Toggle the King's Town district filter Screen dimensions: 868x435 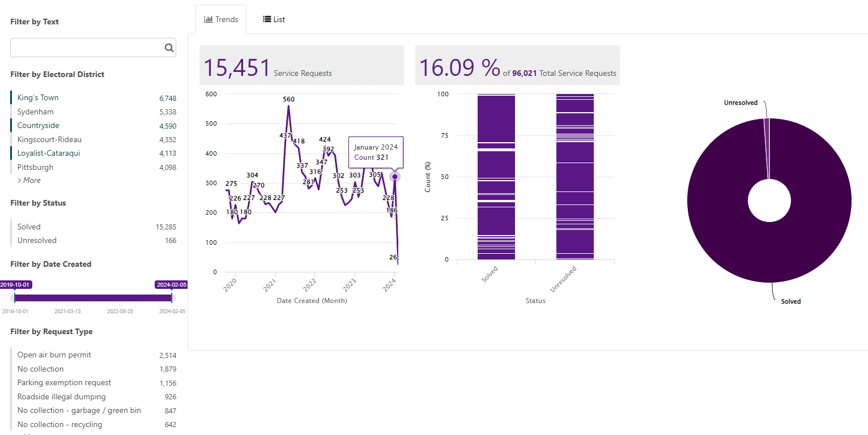38,98
